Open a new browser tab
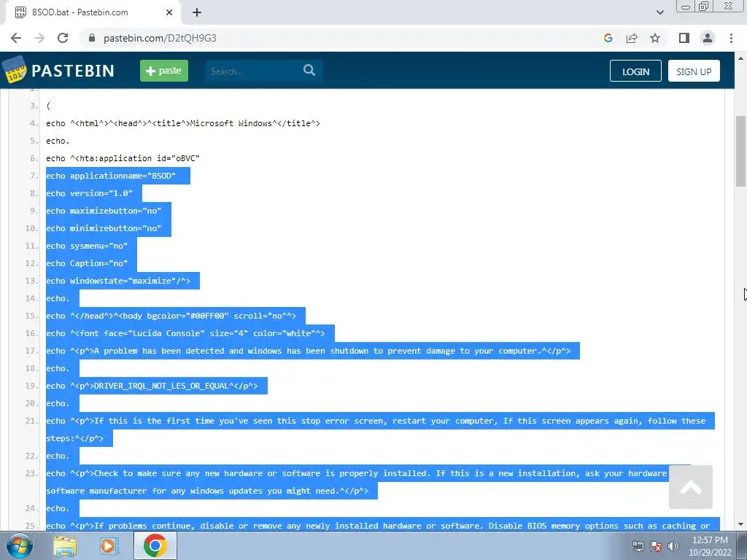This screenshot has height=560, width=747. pos(197,12)
